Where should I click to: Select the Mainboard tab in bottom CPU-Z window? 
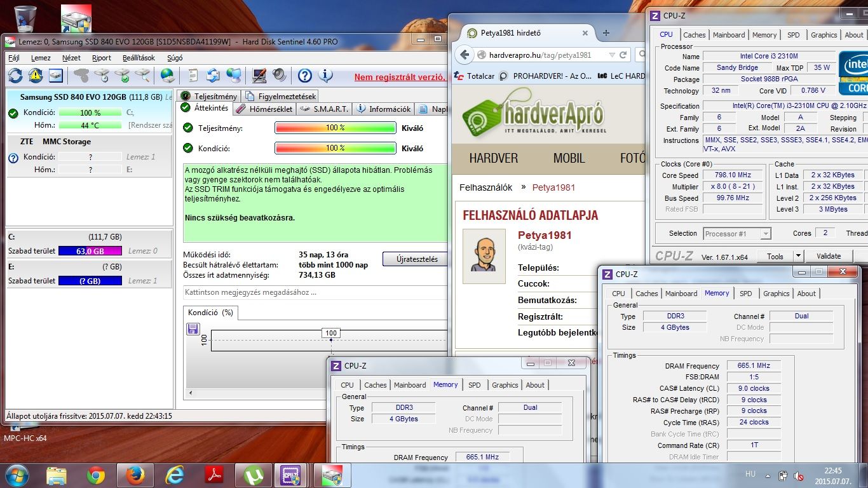pyautogui.click(x=410, y=385)
